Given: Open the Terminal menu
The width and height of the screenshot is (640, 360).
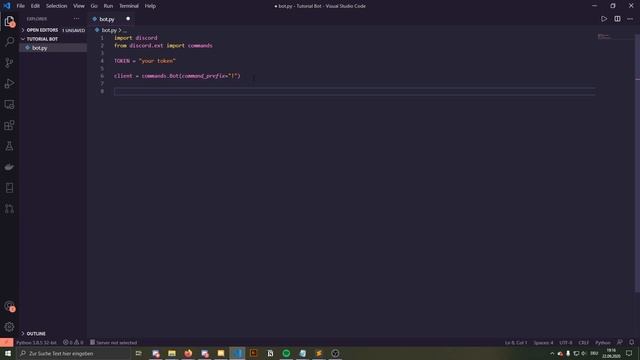Looking at the screenshot, I should pos(129,6).
